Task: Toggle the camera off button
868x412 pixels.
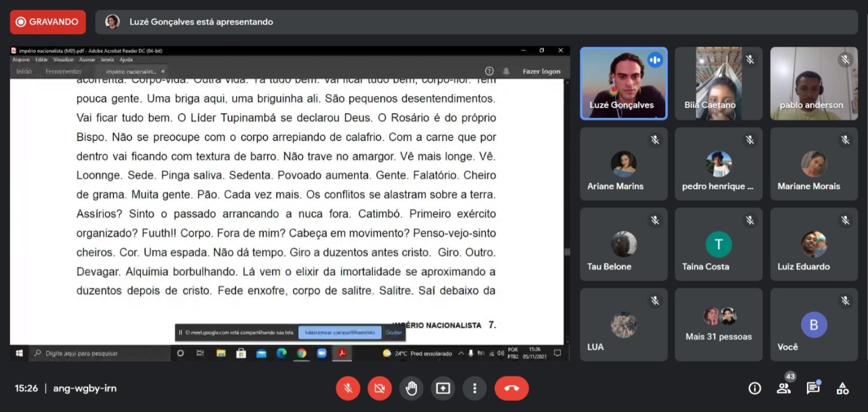Action: pos(380,388)
